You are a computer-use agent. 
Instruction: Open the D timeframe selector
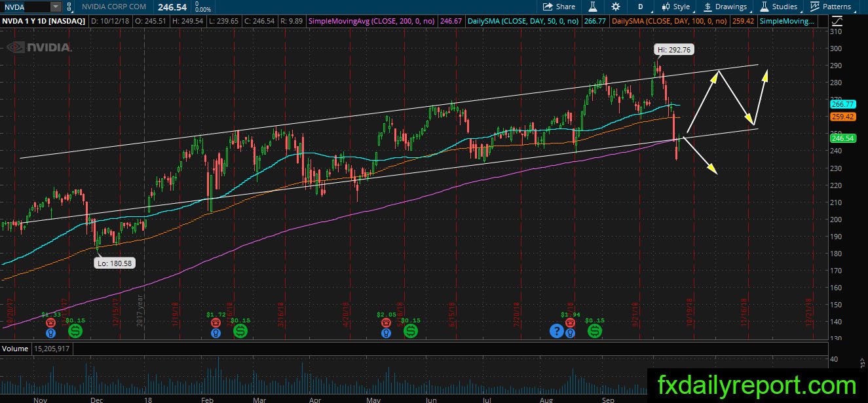pos(640,7)
